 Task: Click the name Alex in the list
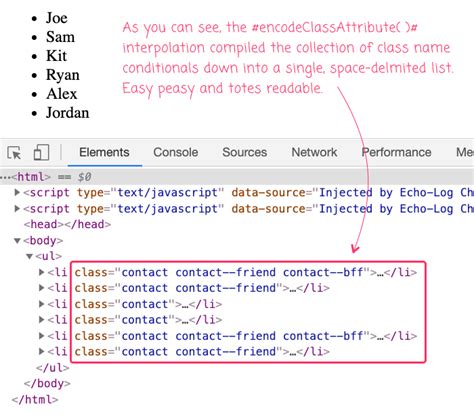click(62, 94)
